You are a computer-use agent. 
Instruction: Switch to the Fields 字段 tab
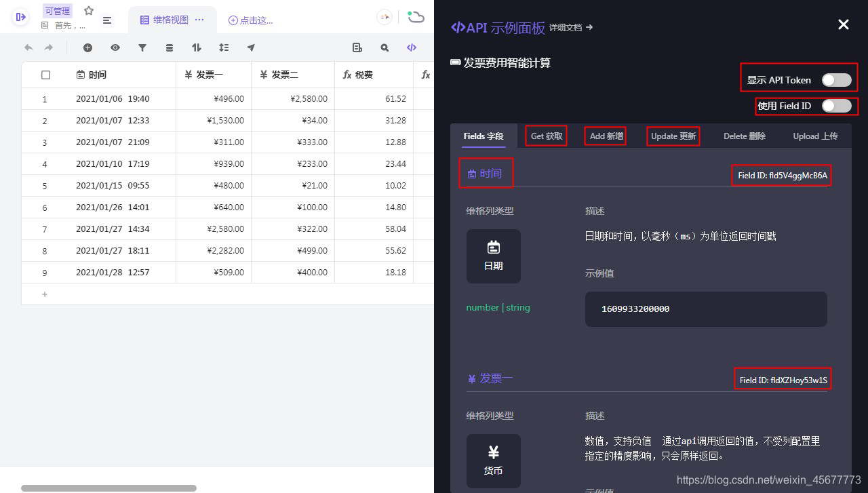(x=484, y=136)
